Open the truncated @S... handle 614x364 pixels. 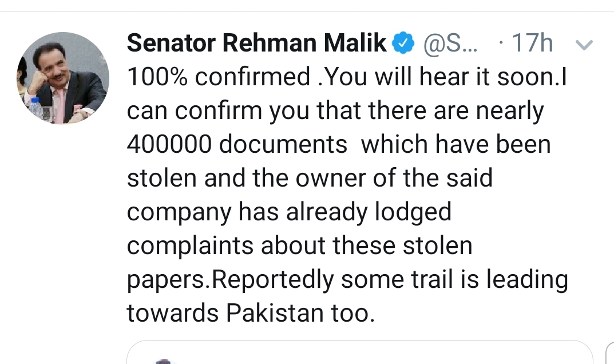(x=451, y=43)
